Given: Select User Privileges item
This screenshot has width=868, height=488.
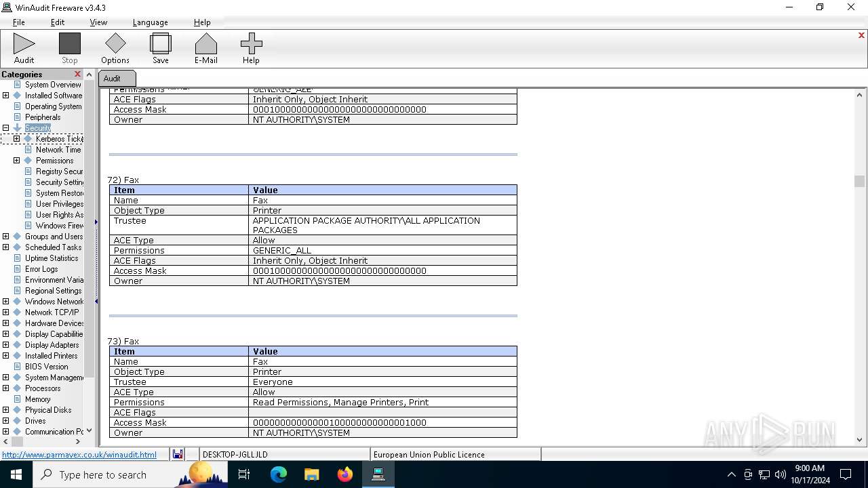Looking at the screenshot, I should click(60, 204).
